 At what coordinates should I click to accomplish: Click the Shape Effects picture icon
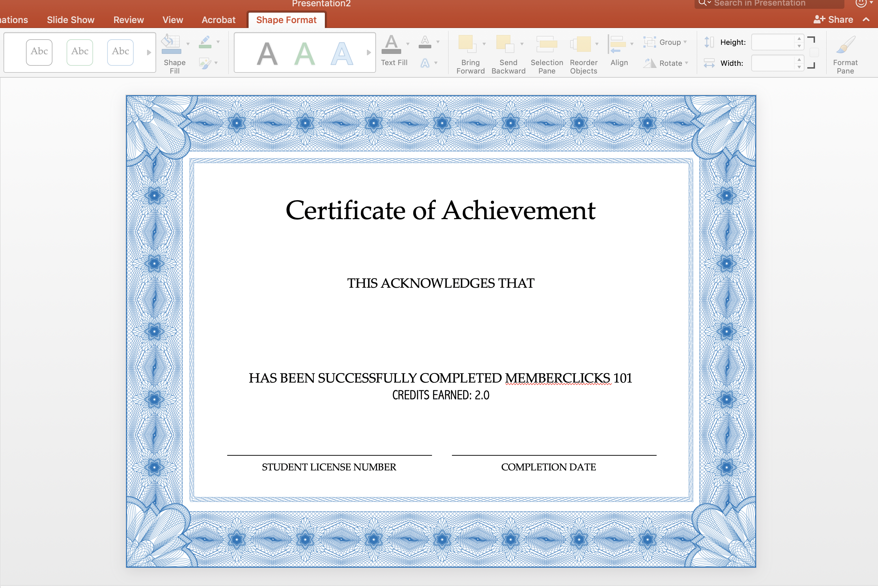[x=205, y=63]
